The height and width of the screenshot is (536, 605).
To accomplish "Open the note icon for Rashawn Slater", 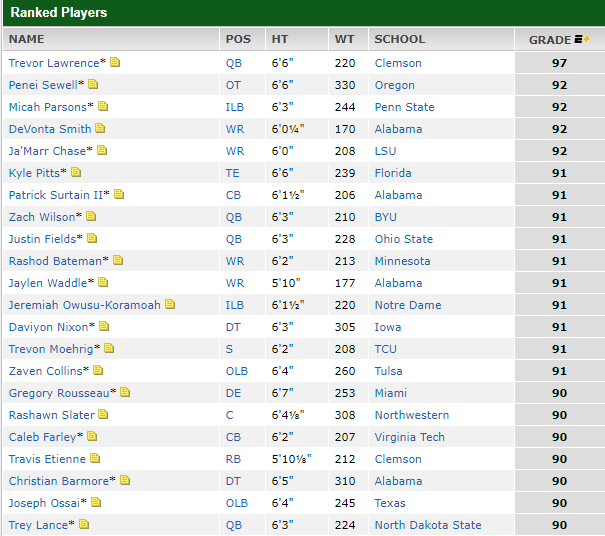I will (x=103, y=415).
